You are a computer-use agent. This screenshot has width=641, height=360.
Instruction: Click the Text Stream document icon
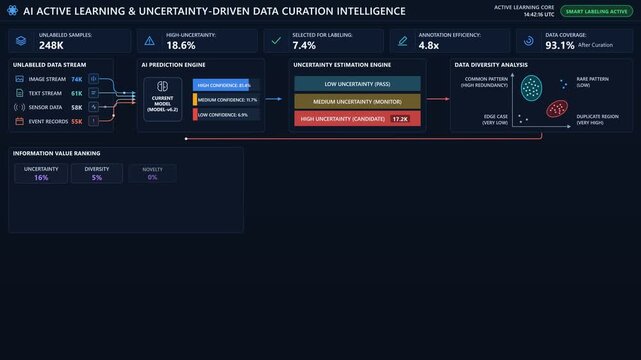(x=20, y=93)
